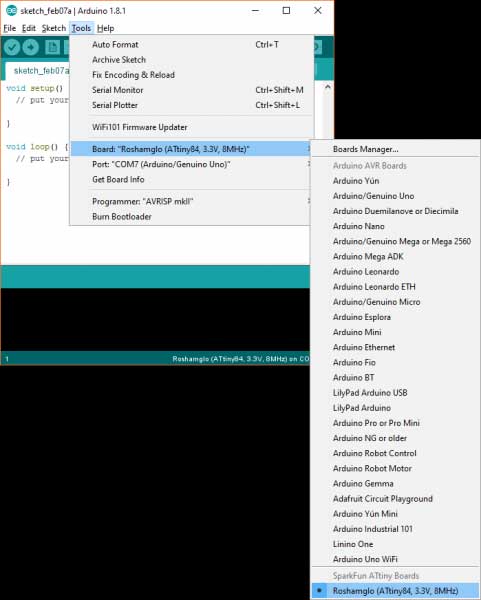Open the File menu
The image size is (481, 600).
coord(10,28)
